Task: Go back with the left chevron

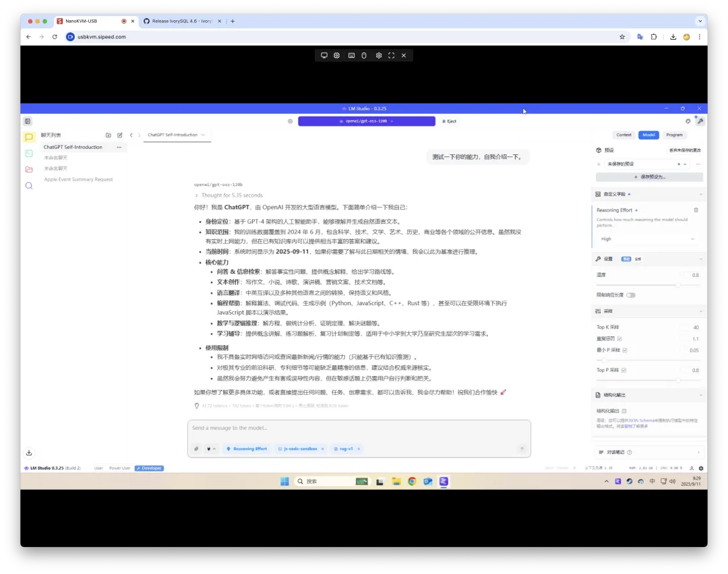Action: (x=131, y=135)
